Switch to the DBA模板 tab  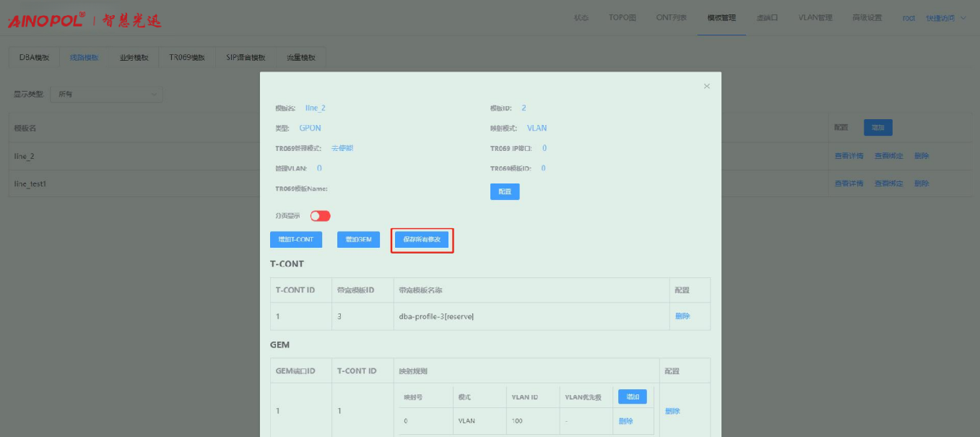click(34, 58)
